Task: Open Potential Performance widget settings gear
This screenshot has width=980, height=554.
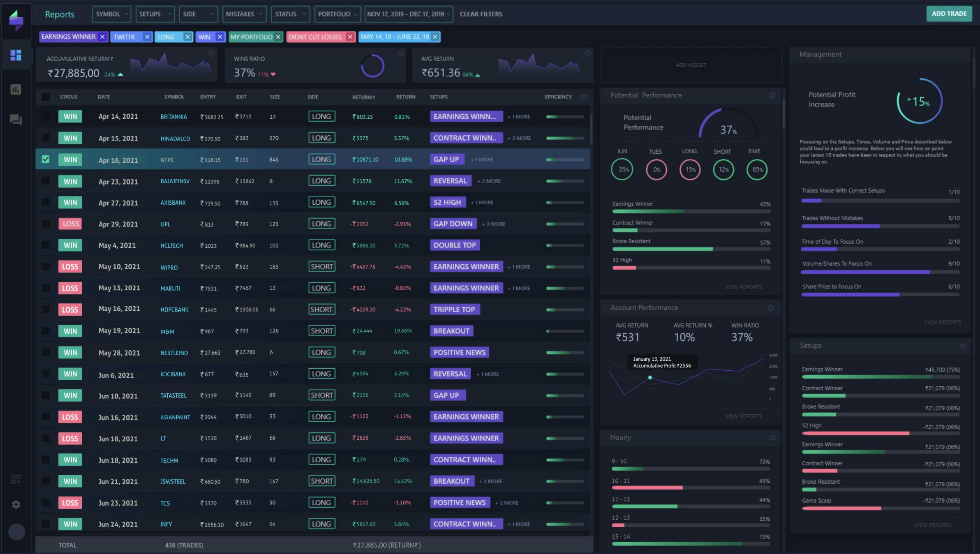Action: pyautogui.click(x=772, y=95)
